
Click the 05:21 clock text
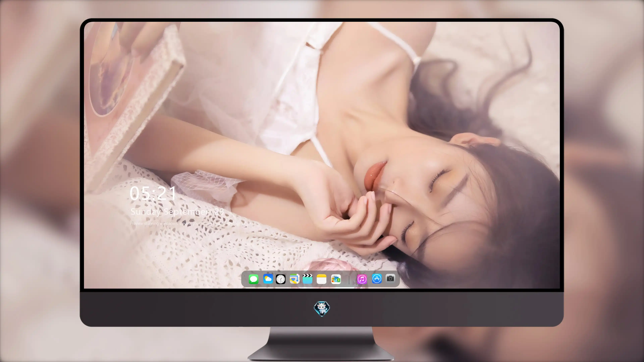click(x=153, y=193)
